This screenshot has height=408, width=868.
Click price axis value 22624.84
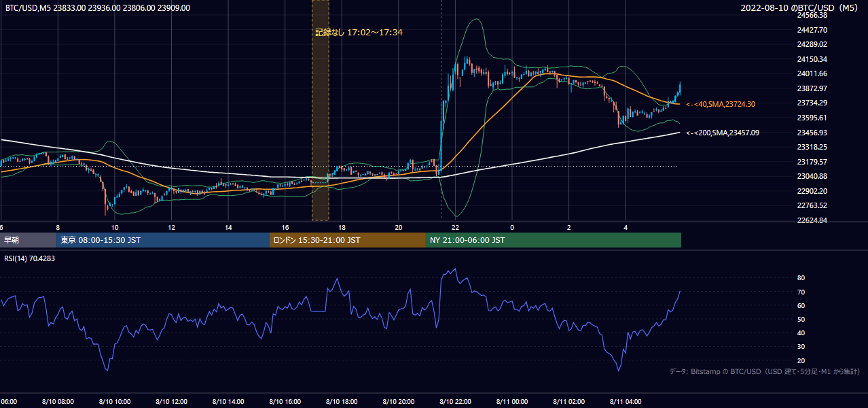coord(812,220)
